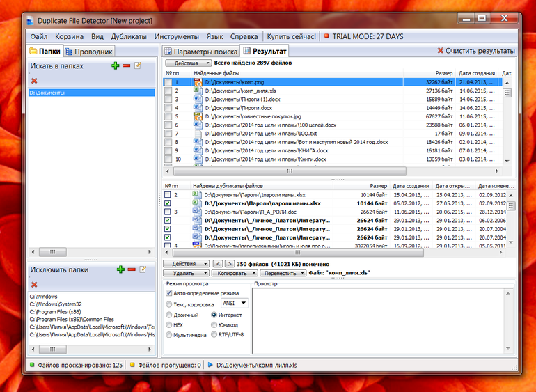536x392 pixels.
Task: Click edit pencil icon in 'Исключить папки'
Action: click(x=143, y=269)
